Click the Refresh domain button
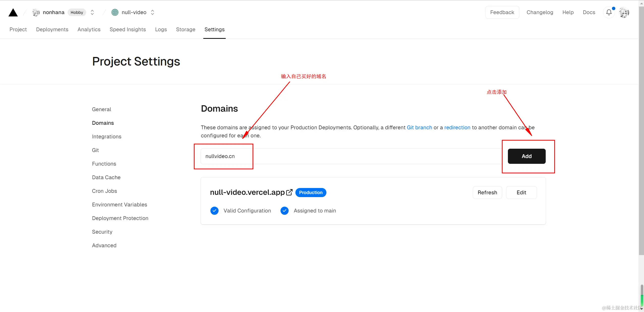Image resolution: width=644 pixels, height=312 pixels. tap(487, 193)
